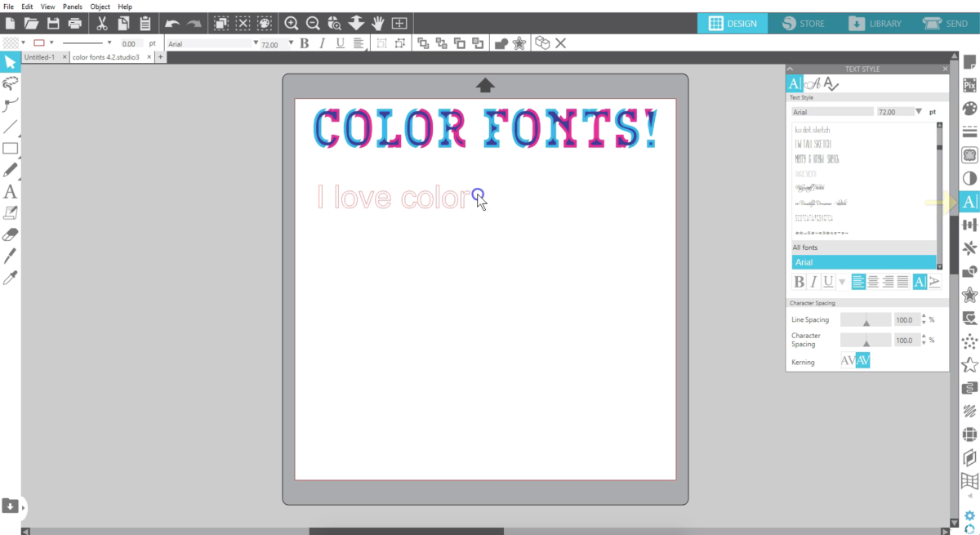Pick the Eyedropper tool
Image resolution: width=980 pixels, height=535 pixels.
[x=10, y=279]
